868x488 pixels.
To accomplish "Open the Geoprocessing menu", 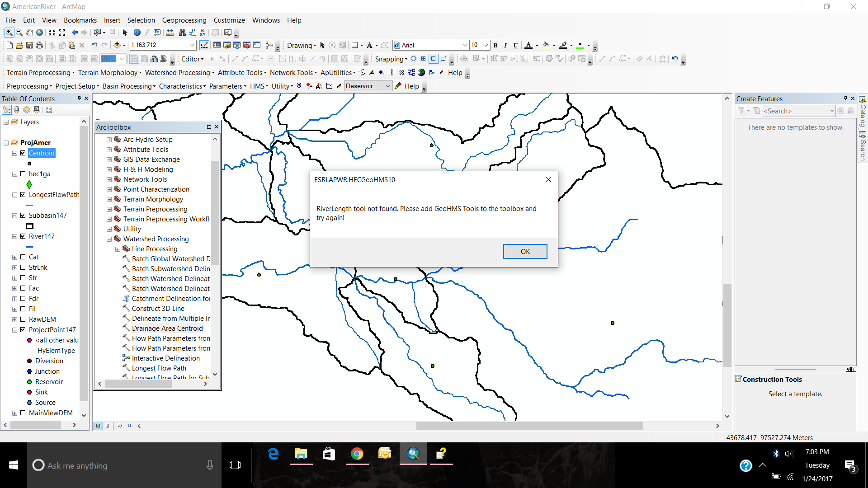I will (x=184, y=20).
